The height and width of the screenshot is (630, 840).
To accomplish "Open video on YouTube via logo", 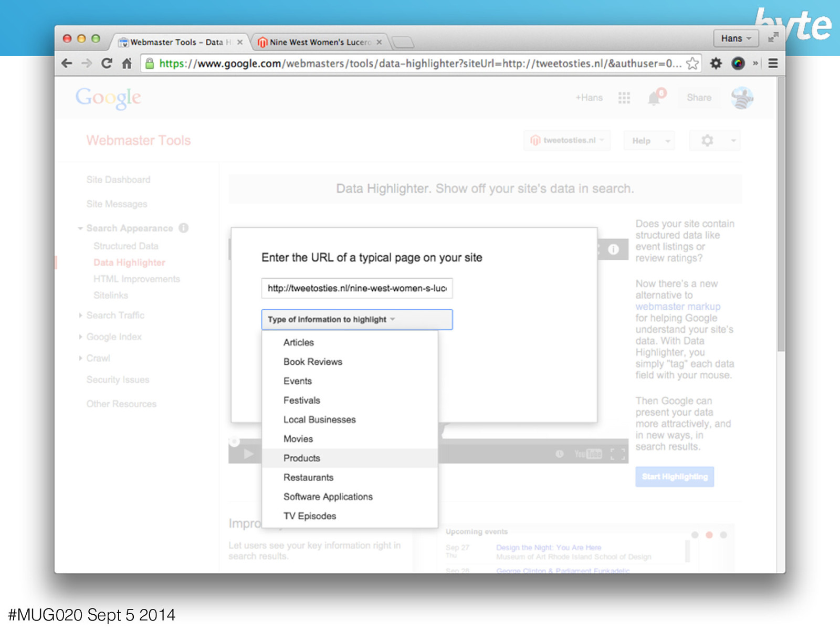I will [588, 454].
